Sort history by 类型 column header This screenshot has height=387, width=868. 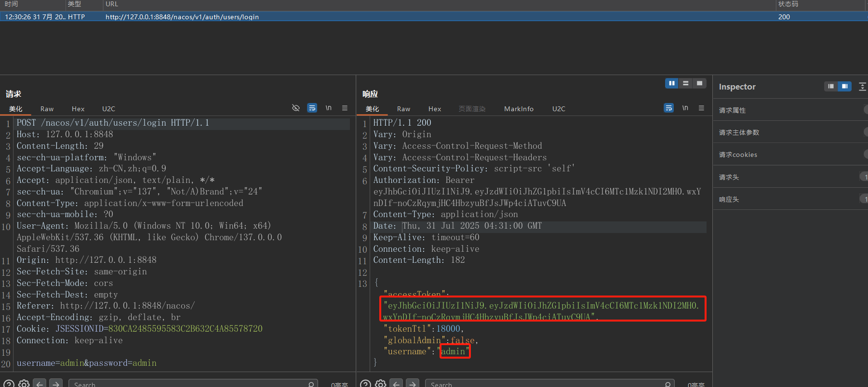(x=84, y=4)
